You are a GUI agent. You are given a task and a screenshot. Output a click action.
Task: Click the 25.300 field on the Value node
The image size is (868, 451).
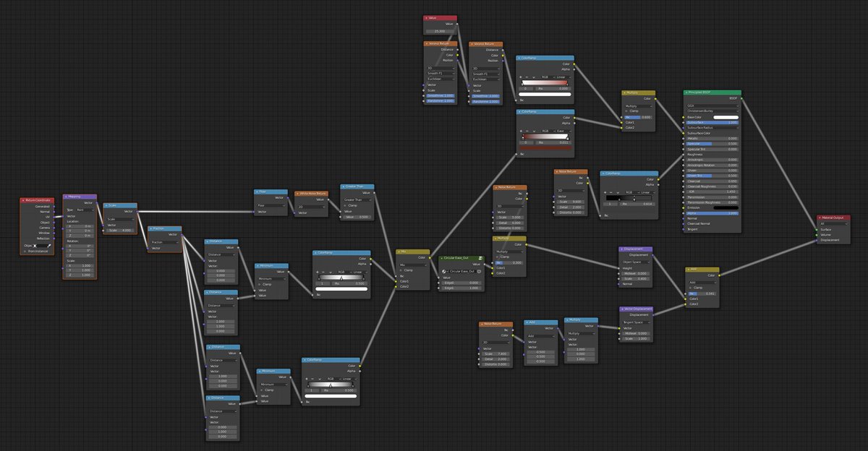click(440, 31)
